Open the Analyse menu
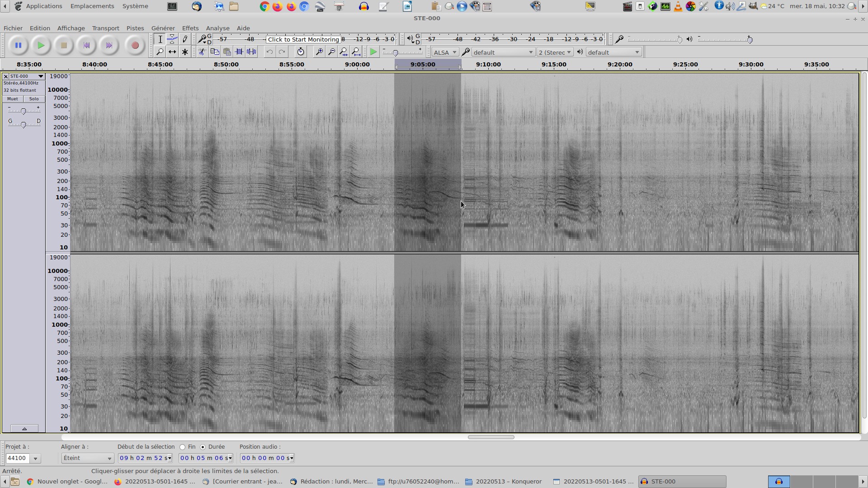This screenshot has height=488, width=868. coord(217,28)
